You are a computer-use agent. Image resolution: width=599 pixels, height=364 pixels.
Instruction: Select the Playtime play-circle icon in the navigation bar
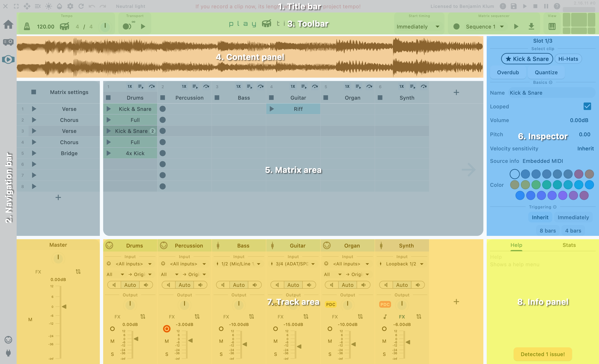click(8, 59)
